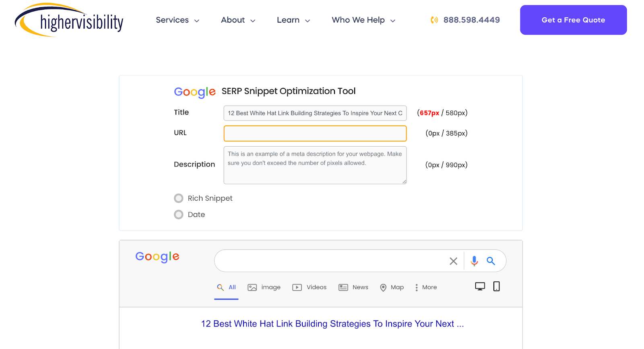Click the blue magnifier search icon
This screenshot has width=644, height=349.
pos(491,261)
